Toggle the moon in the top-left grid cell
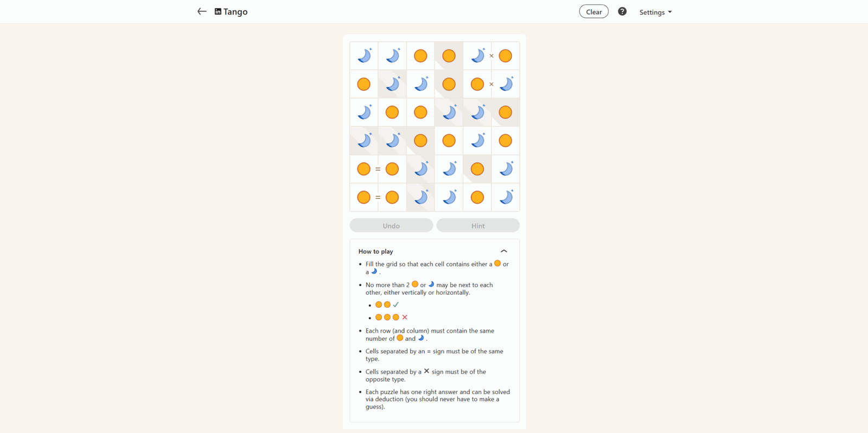The width and height of the screenshot is (868, 433). [364, 56]
